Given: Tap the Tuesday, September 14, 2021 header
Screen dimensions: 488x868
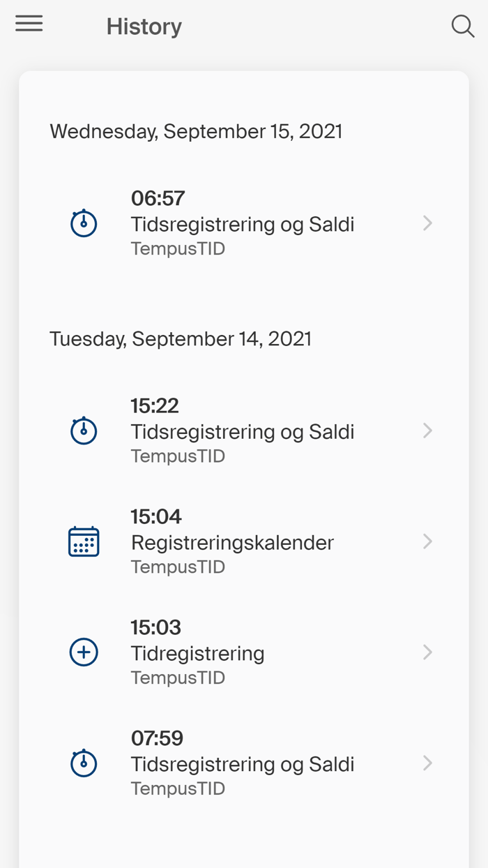Looking at the screenshot, I should 181,339.
